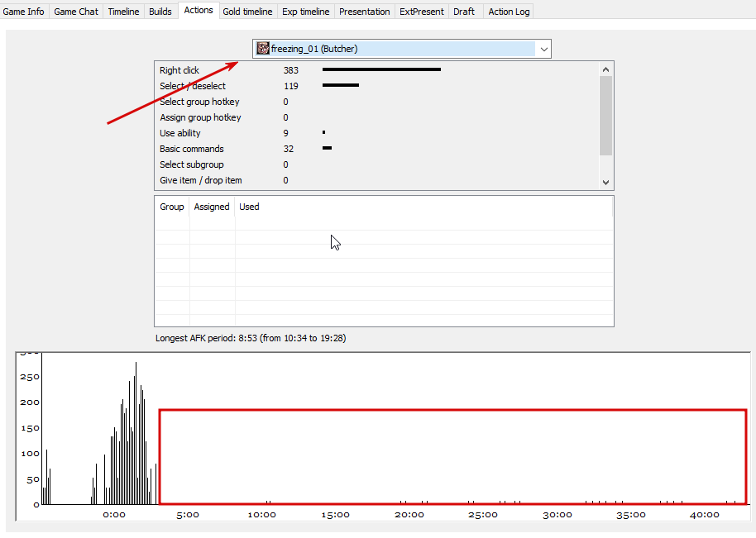The image size is (756, 538).
Task: Open the Gold timeline tab
Action: (247, 11)
